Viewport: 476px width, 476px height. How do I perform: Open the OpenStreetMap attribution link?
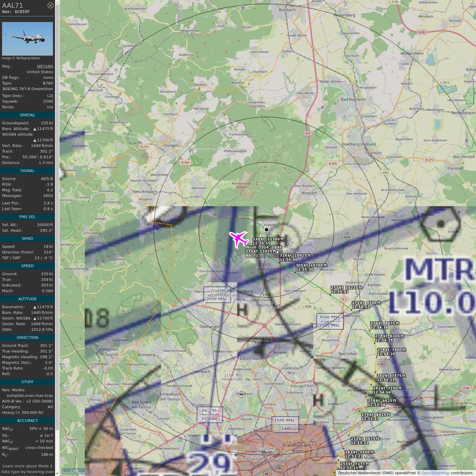pyautogui.click(x=435, y=473)
